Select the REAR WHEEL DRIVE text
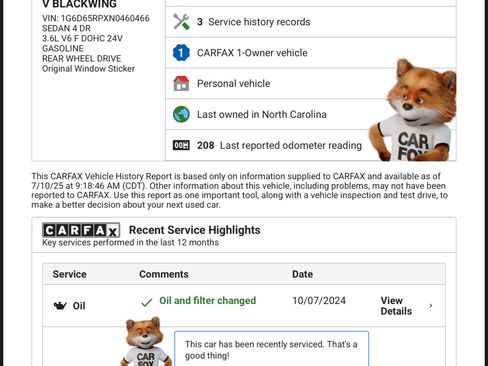This screenshot has height=366, width=488. click(81, 58)
